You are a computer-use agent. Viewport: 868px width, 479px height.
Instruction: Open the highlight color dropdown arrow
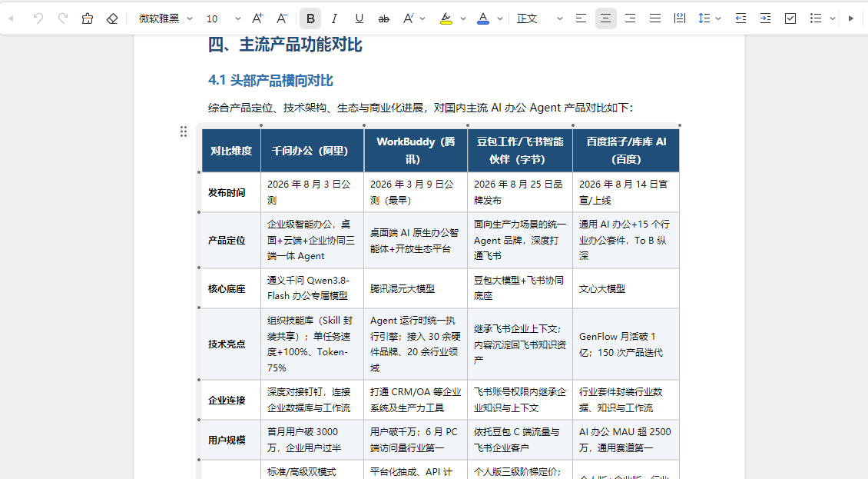point(462,19)
